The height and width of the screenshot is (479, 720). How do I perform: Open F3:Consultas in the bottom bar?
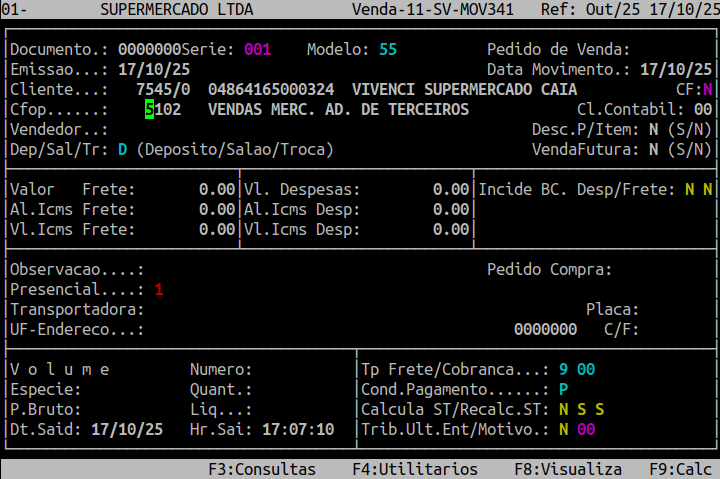coord(262,469)
